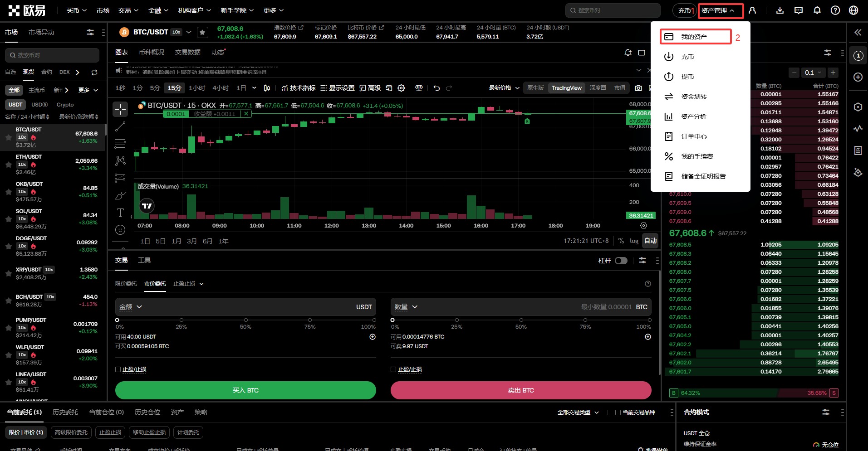Select 资金划转 from asset menu
868x451 pixels.
pos(701,97)
